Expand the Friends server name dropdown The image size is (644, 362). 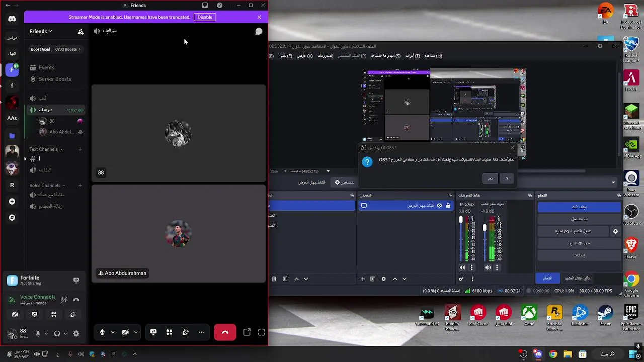(x=40, y=31)
